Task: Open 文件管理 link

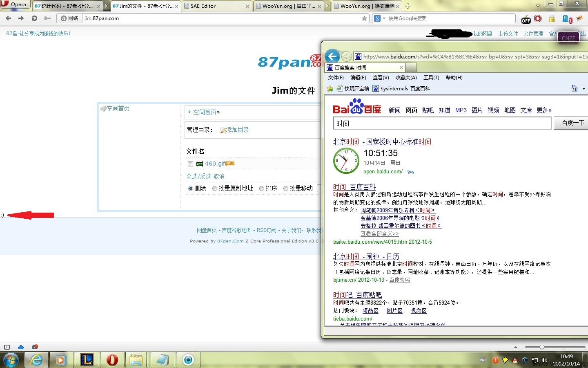Action: tap(533, 34)
